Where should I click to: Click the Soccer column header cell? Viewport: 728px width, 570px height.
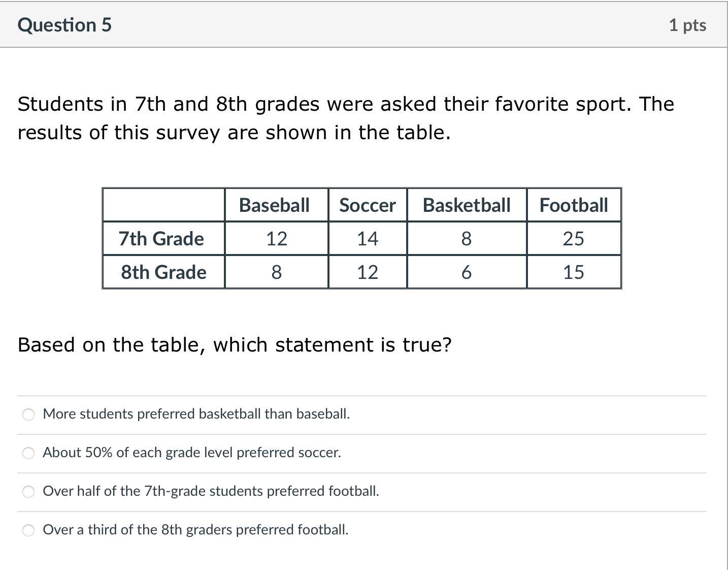coord(367,205)
